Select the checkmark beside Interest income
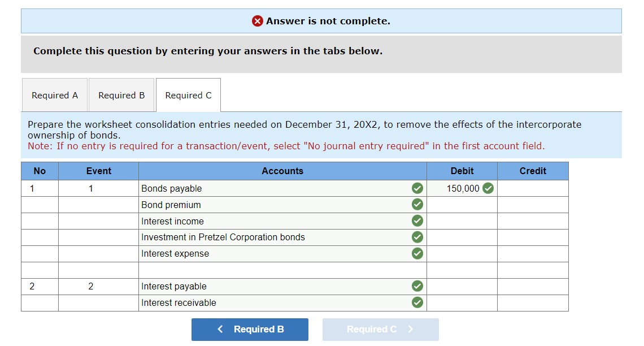 pyautogui.click(x=417, y=220)
